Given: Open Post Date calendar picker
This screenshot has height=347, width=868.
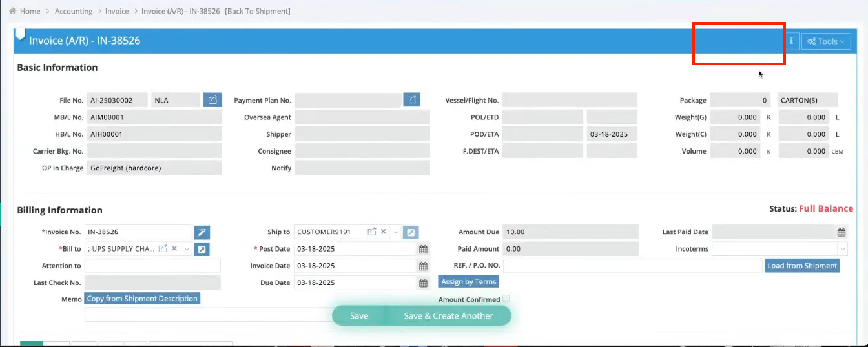Looking at the screenshot, I should [x=423, y=249].
